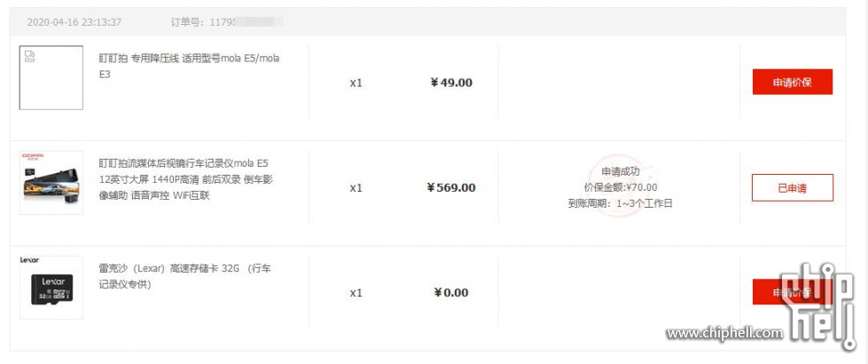The width and height of the screenshot is (868, 364).
Task: Click the ¥49.00 price
Action: coord(451,83)
